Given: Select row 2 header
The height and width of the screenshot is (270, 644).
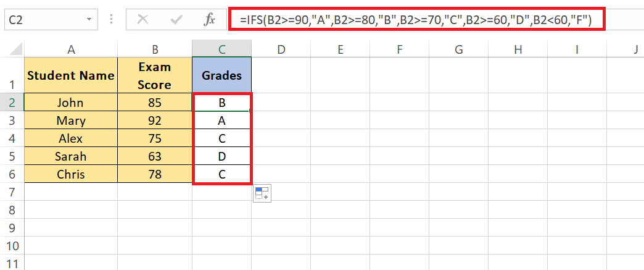Looking at the screenshot, I should pyautogui.click(x=12, y=102).
